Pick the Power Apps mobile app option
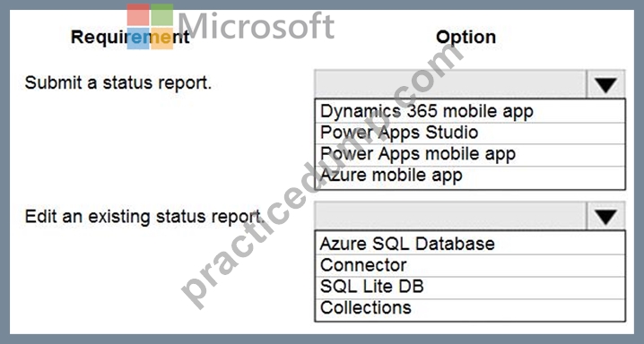644x344 pixels. click(470, 155)
